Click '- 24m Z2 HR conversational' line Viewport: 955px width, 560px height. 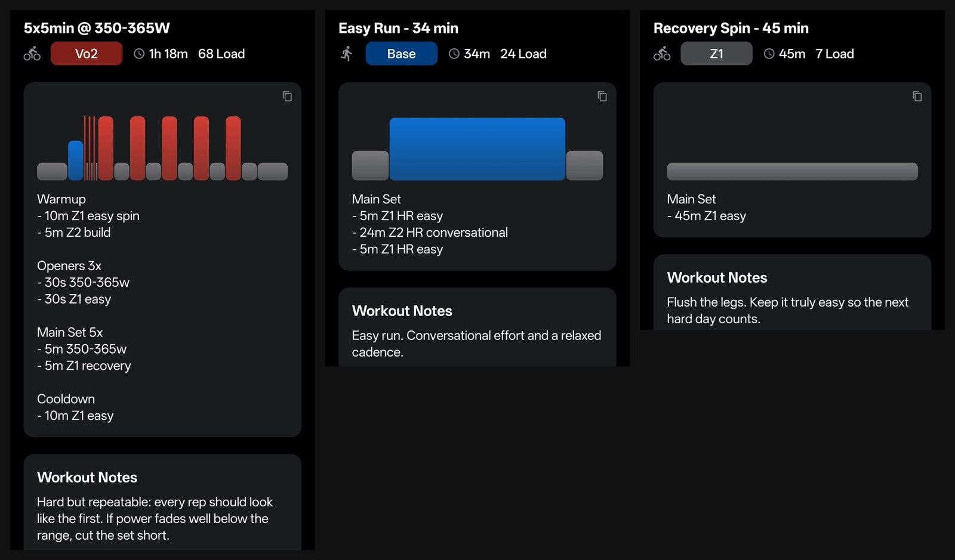[430, 233]
